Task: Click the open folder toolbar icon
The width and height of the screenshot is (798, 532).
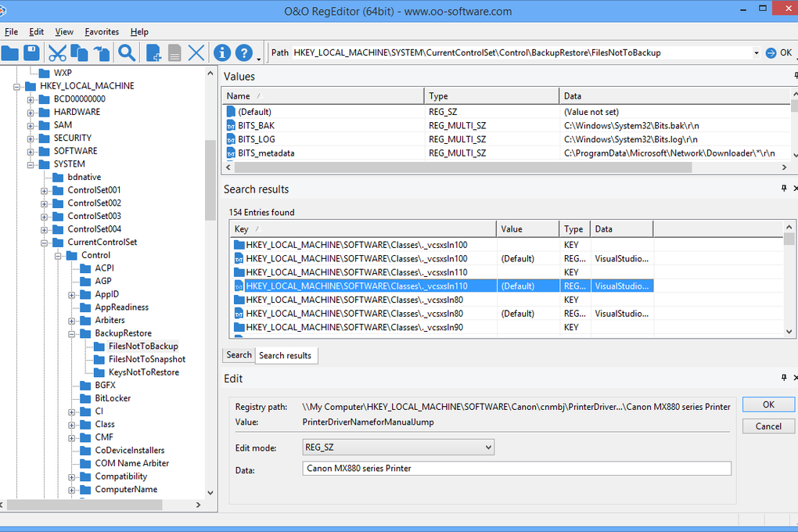Action: click(x=10, y=53)
